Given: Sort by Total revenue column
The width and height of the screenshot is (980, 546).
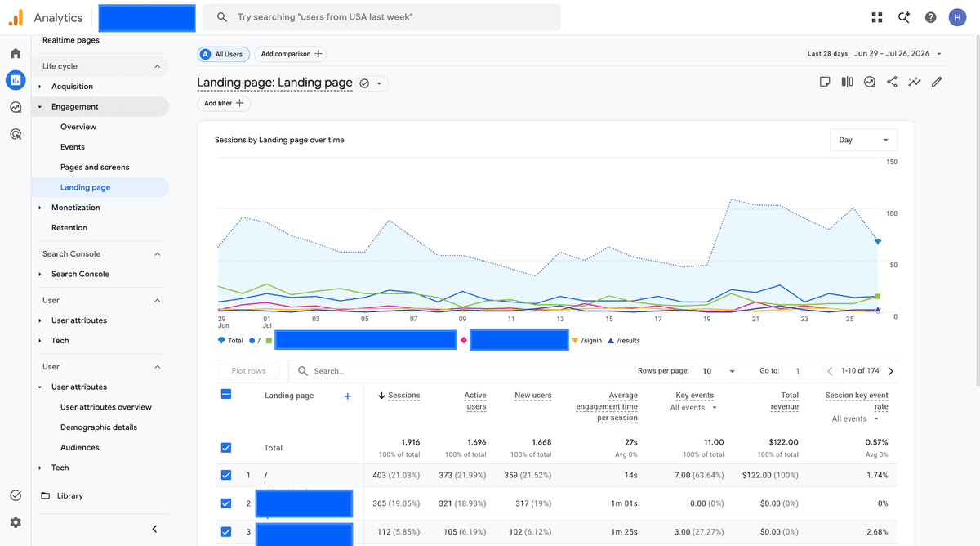Looking at the screenshot, I should tap(785, 401).
